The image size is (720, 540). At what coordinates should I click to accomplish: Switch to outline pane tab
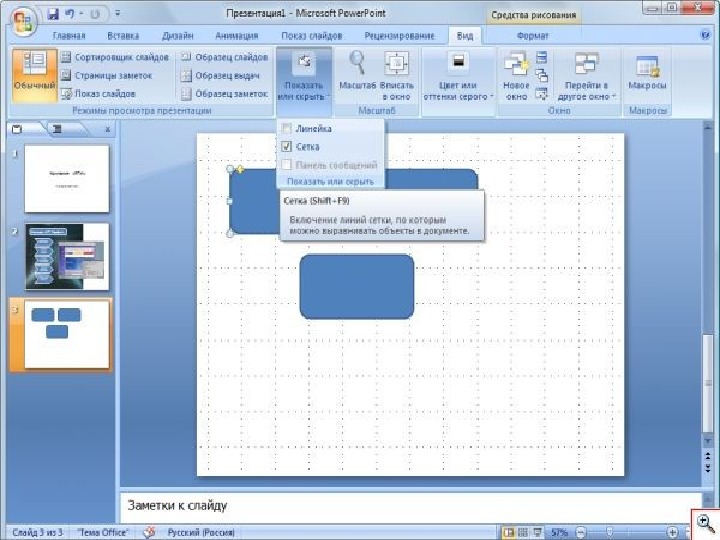pos(57,129)
